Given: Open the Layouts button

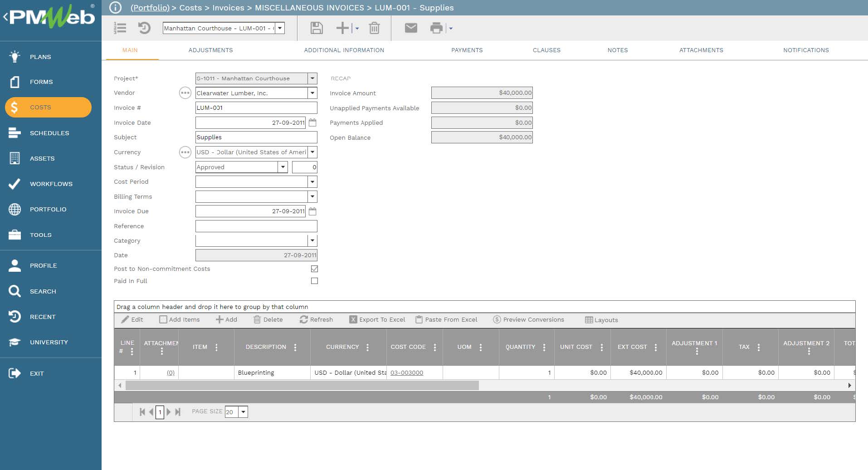Looking at the screenshot, I should tap(601, 320).
